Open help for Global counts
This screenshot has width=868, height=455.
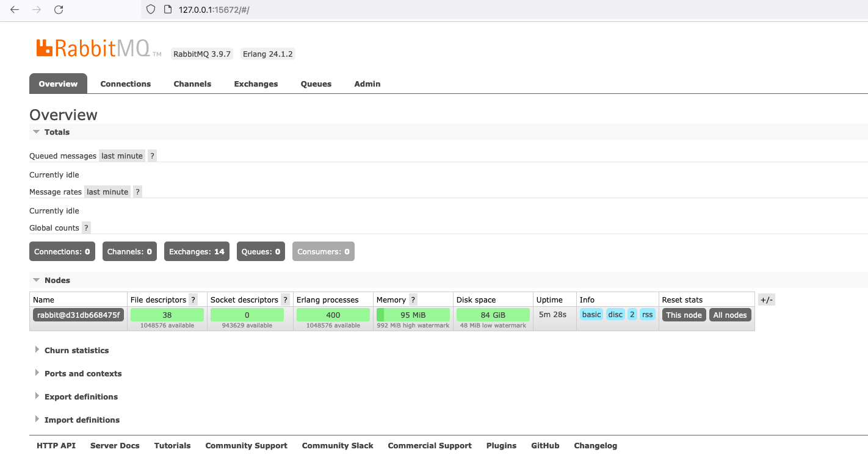pyautogui.click(x=86, y=227)
